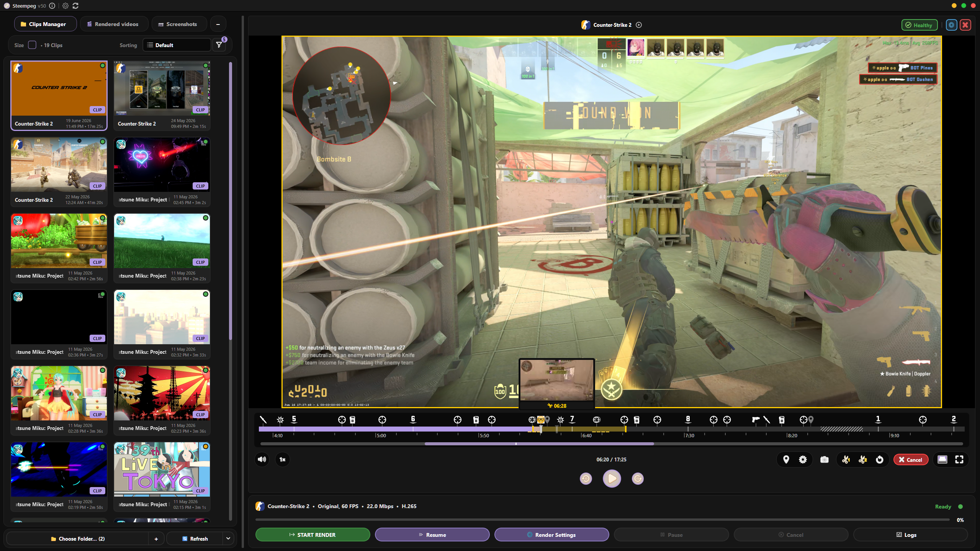
Task: Open Steempeg info icon in title bar
Action: [x=52, y=6]
